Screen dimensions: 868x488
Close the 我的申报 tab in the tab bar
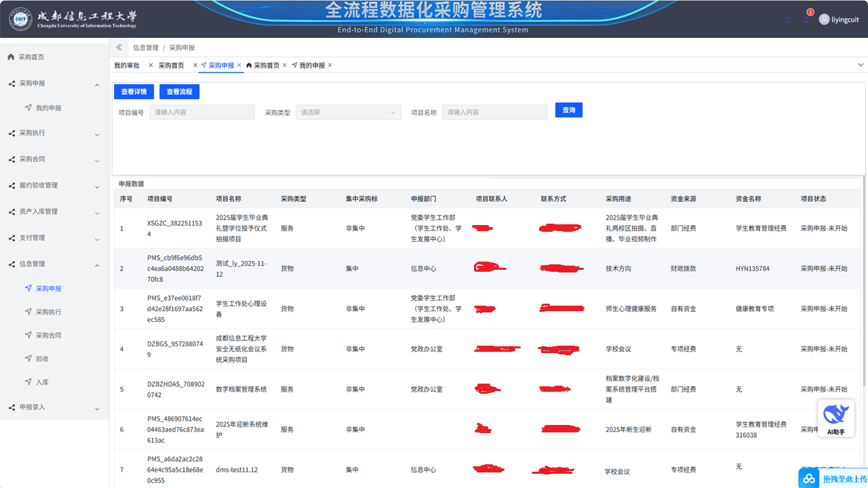tap(330, 66)
